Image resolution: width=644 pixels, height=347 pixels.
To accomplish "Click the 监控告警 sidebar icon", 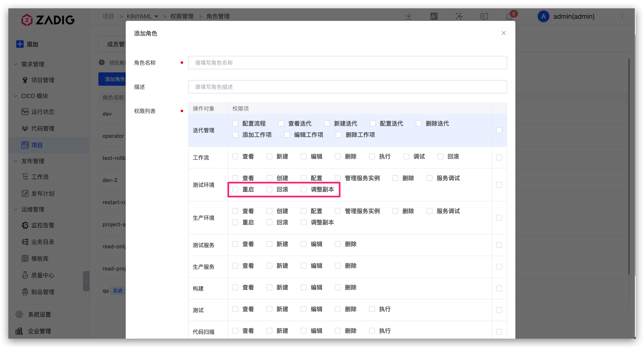I will tap(25, 225).
